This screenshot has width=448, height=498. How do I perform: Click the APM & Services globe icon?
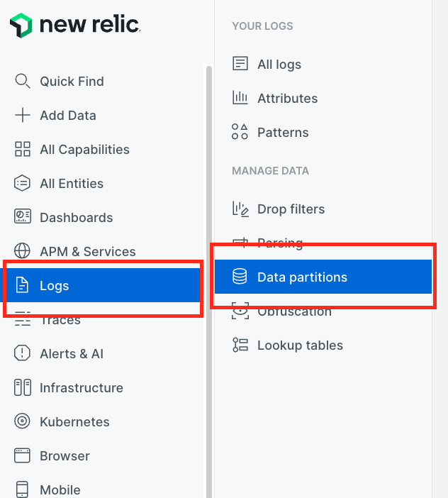[23, 251]
